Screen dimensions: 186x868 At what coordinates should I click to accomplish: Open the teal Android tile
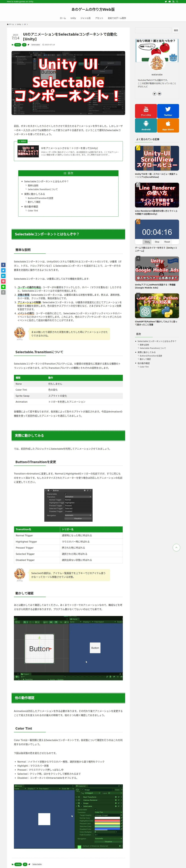point(146,125)
